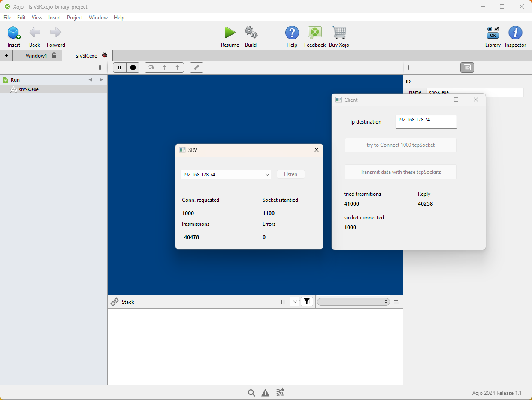
Task: Click the Step Into debugger button
Action: pos(164,67)
